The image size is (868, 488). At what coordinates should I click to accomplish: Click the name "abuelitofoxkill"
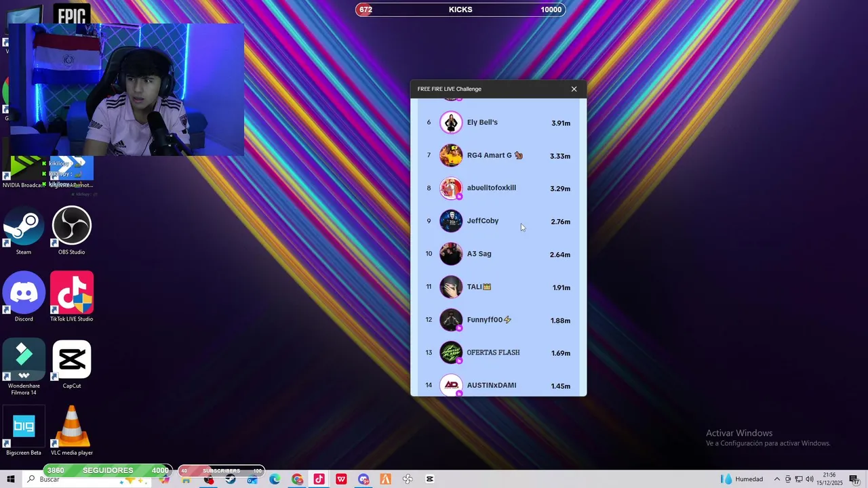(x=492, y=188)
